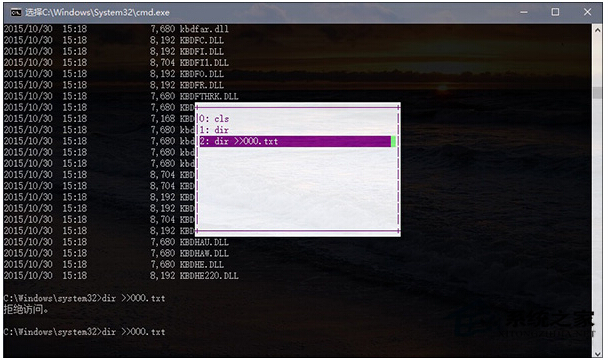Click the '拒绝访问。' error message

coord(26,309)
